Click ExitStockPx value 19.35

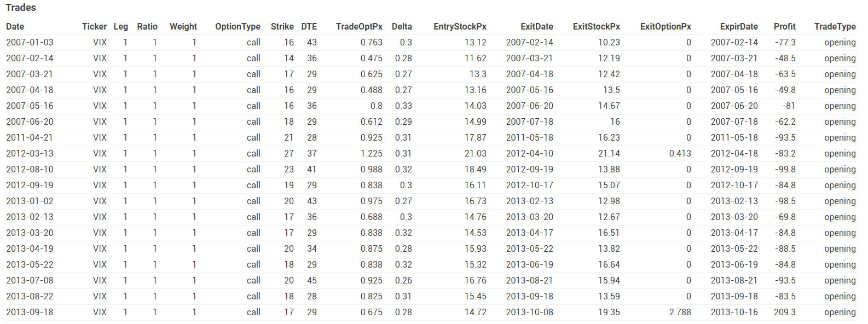609,312
